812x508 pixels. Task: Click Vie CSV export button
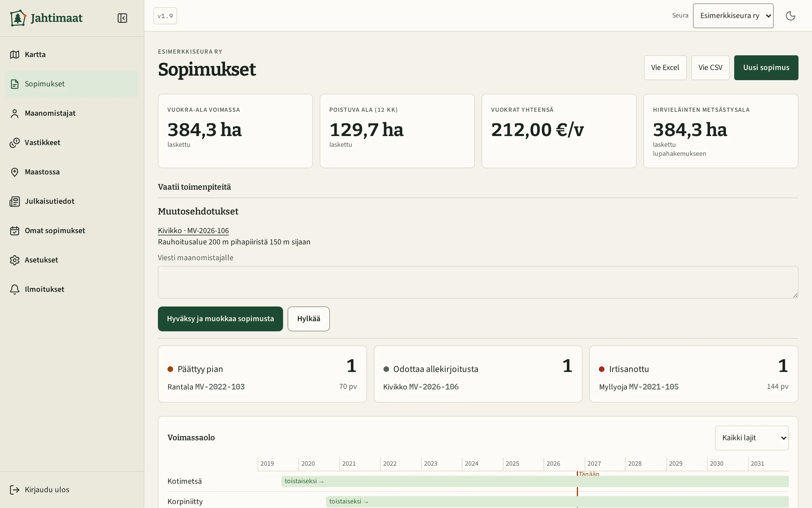pos(710,67)
